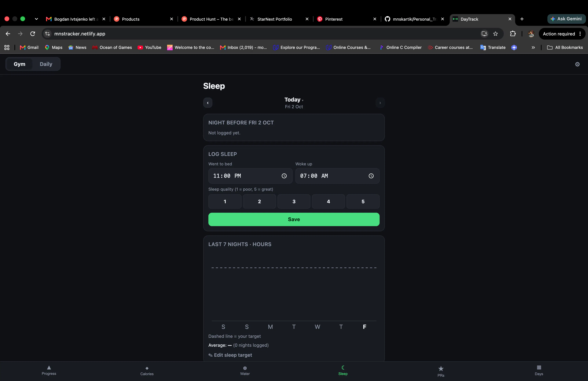Open Progress in bottom navigation
Screen dimensions: 588x381
tap(49, 370)
